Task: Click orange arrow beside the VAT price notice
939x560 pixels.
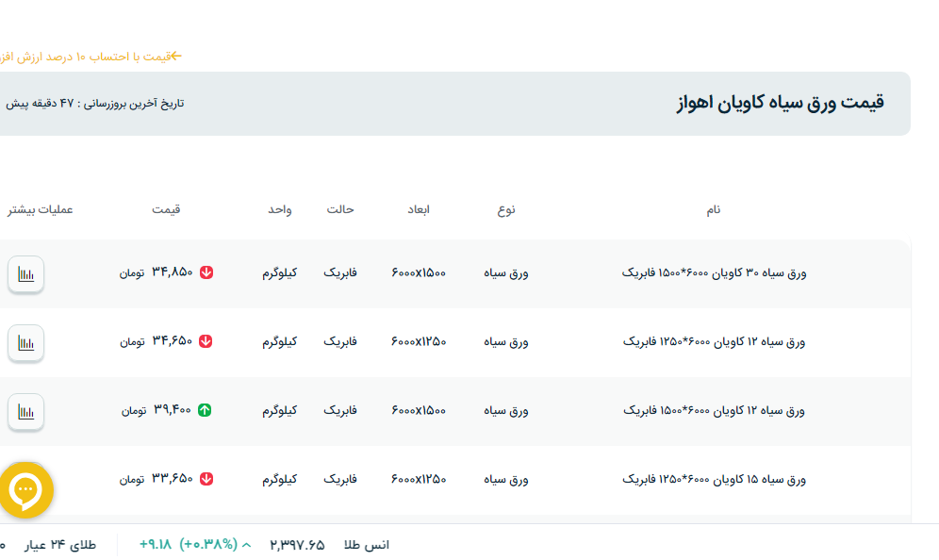Action: (x=175, y=57)
